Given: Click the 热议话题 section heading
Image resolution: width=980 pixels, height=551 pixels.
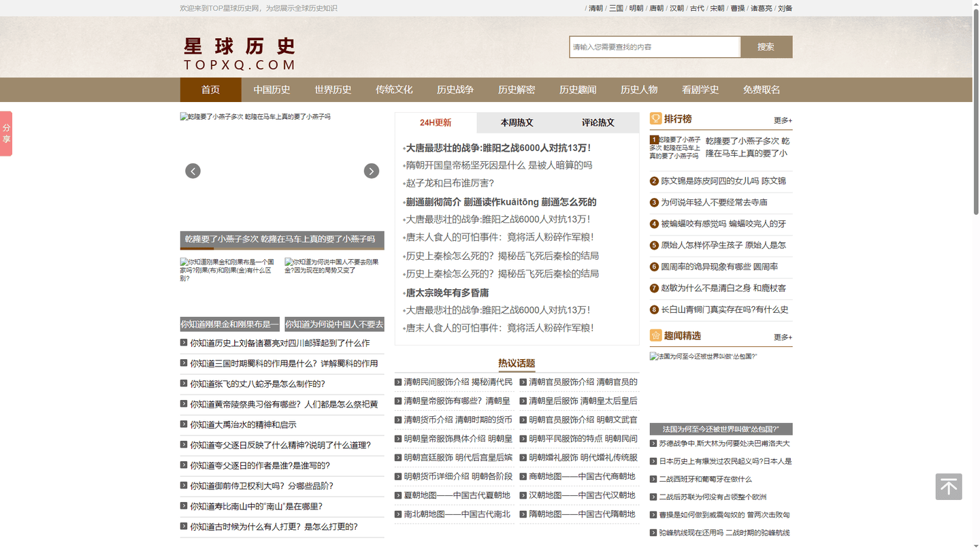Looking at the screenshot, I should (x=517, y=363).
